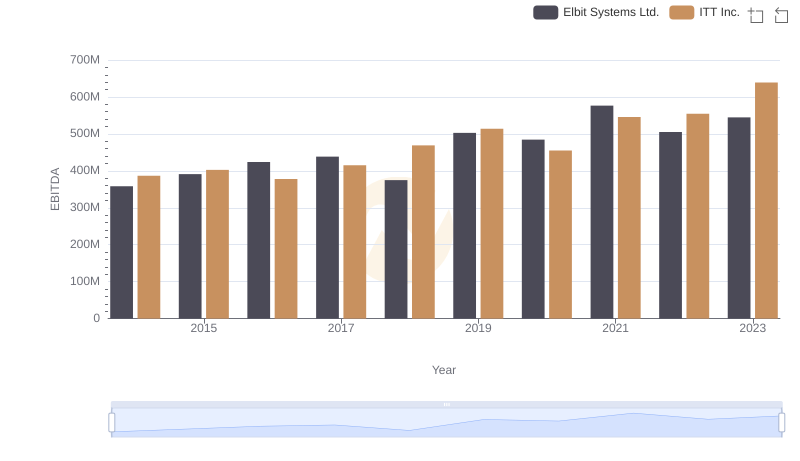This screenshot has width=800, height=461.
Task: Click the 700M y-axis label
Action: [x=85, y=60]
